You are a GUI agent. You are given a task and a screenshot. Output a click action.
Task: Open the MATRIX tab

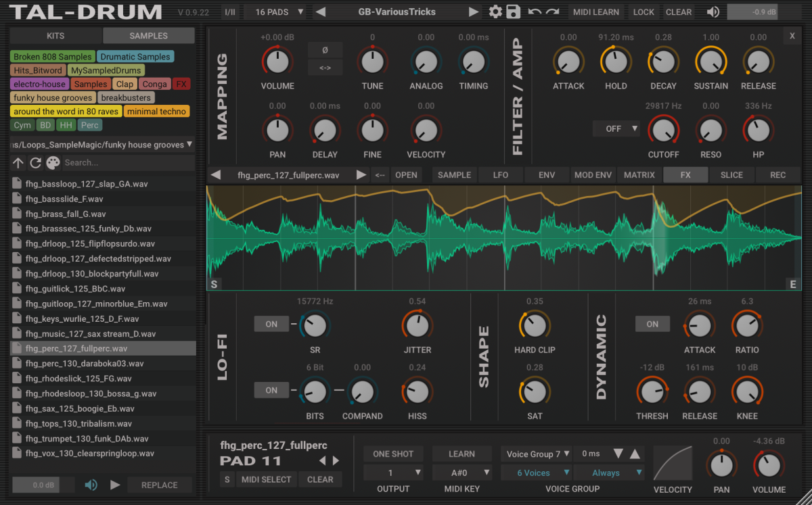tap(639, 175)
